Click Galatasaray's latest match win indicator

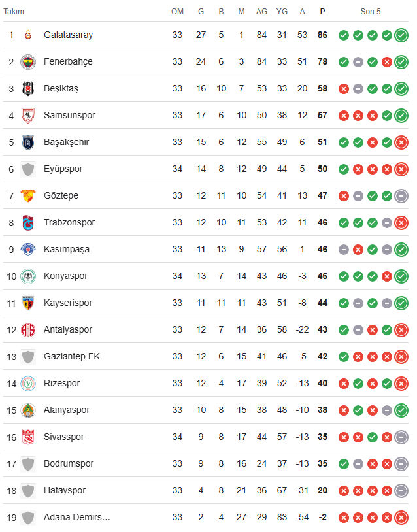pos(401,35)
